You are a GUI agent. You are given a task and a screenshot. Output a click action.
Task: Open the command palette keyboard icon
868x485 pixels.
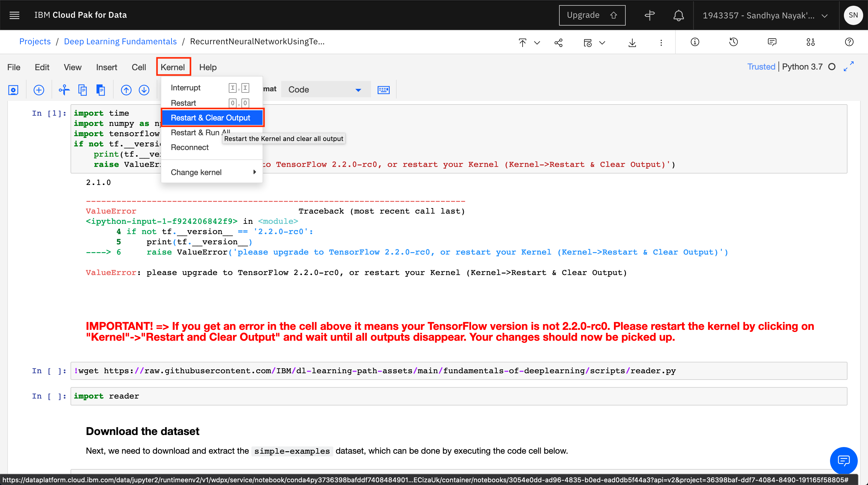pyautogui.click(x=383, y=90)
